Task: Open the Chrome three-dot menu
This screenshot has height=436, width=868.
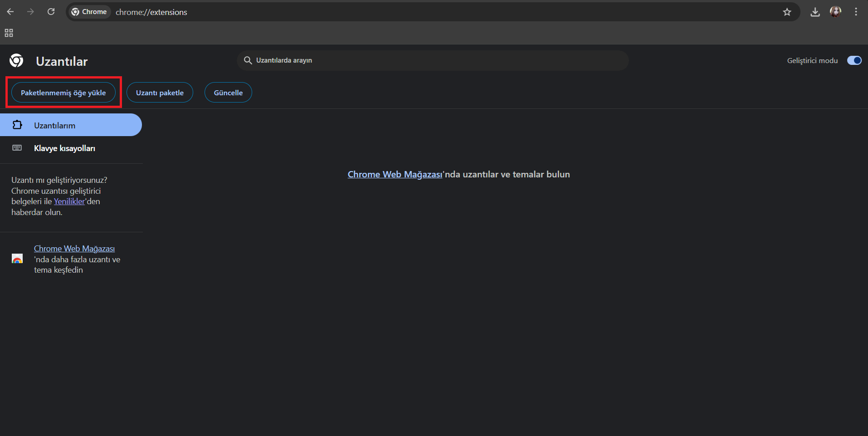Action: pos(856,12)
